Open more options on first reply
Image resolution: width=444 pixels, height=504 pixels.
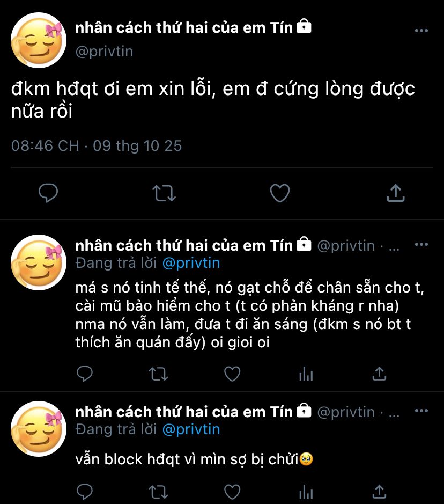coord(421,245)
